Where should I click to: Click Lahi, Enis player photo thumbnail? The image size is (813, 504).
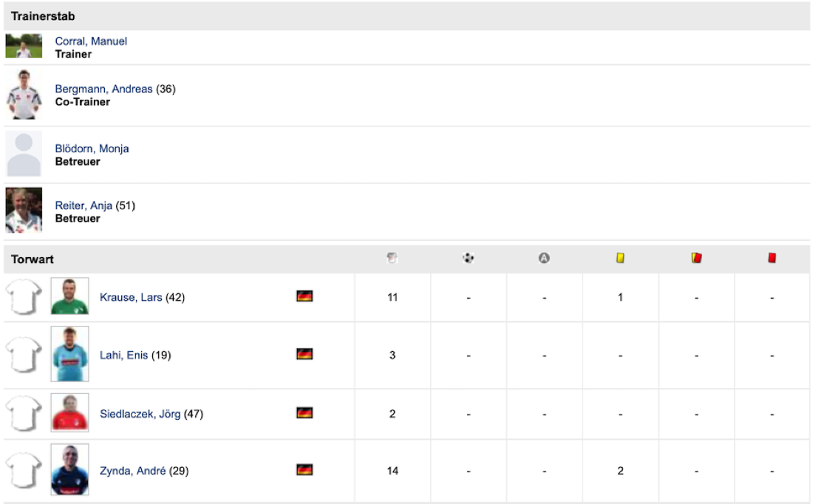69,354
